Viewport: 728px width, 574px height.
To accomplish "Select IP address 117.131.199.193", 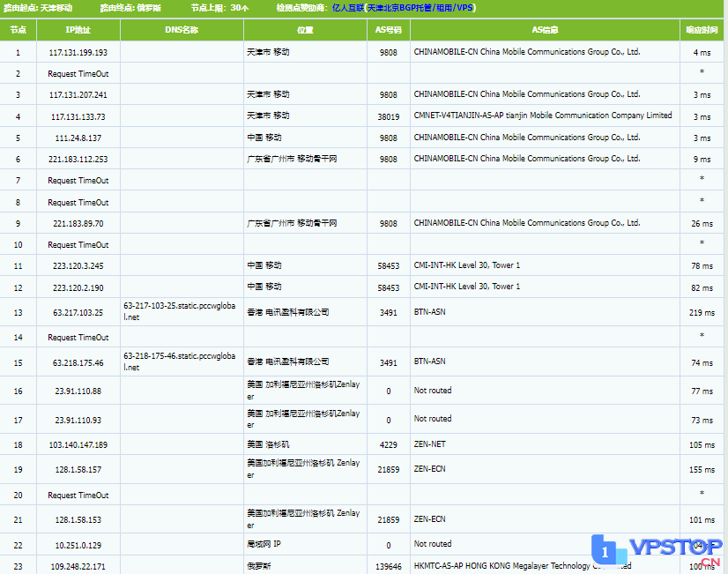I will coord(78,53).
